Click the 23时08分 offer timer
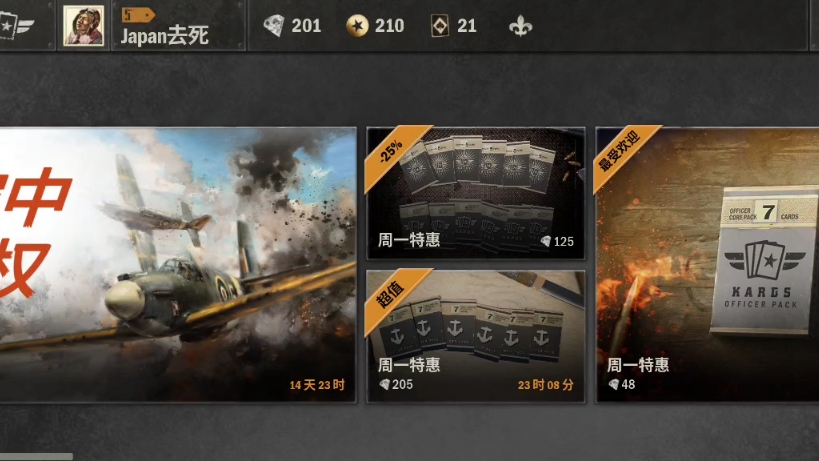 pyautogui.click(x=545, y=385)
